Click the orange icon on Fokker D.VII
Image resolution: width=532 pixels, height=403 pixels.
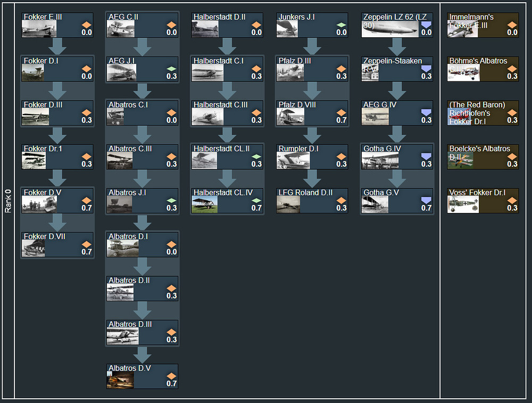(x=86, y=244)
